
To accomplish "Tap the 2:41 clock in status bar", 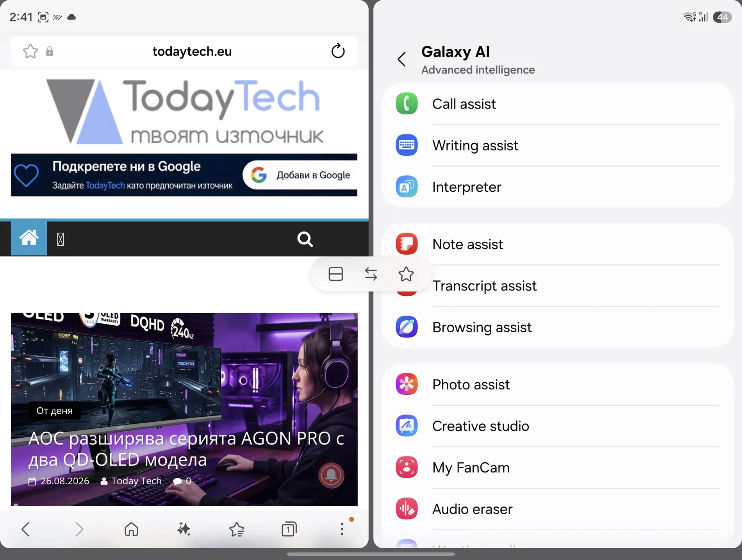I will (21, 17).
